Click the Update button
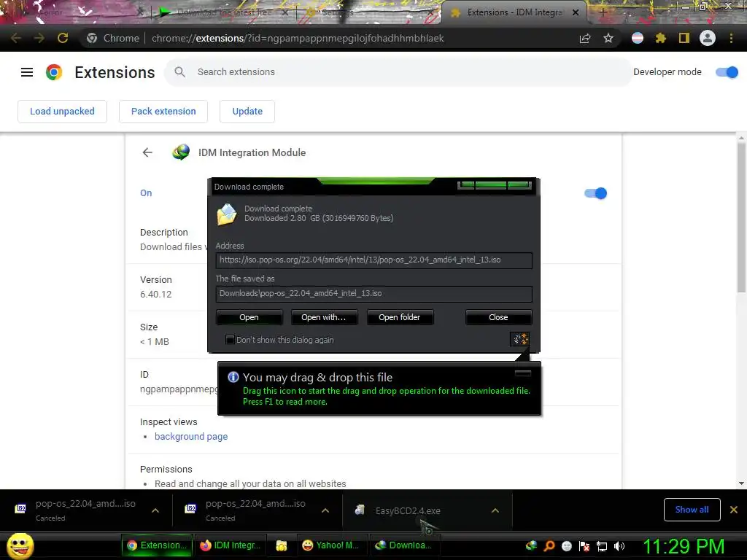747x560 pixels. (x=247, y=112)
